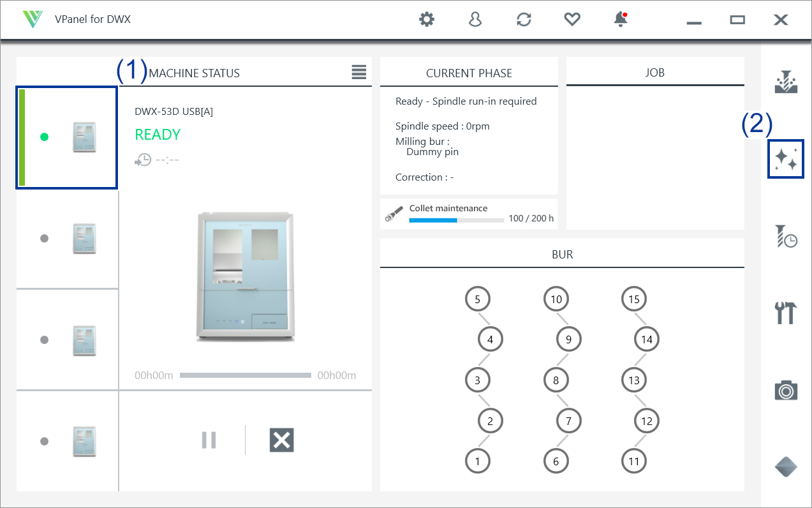Click the collet maintenance progress bar

457,220
